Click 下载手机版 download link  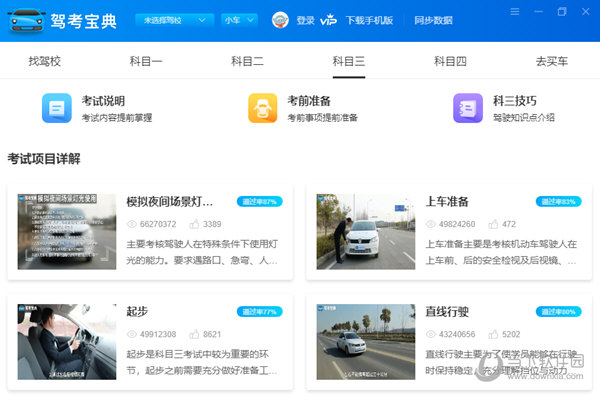(x=369, y=20)
